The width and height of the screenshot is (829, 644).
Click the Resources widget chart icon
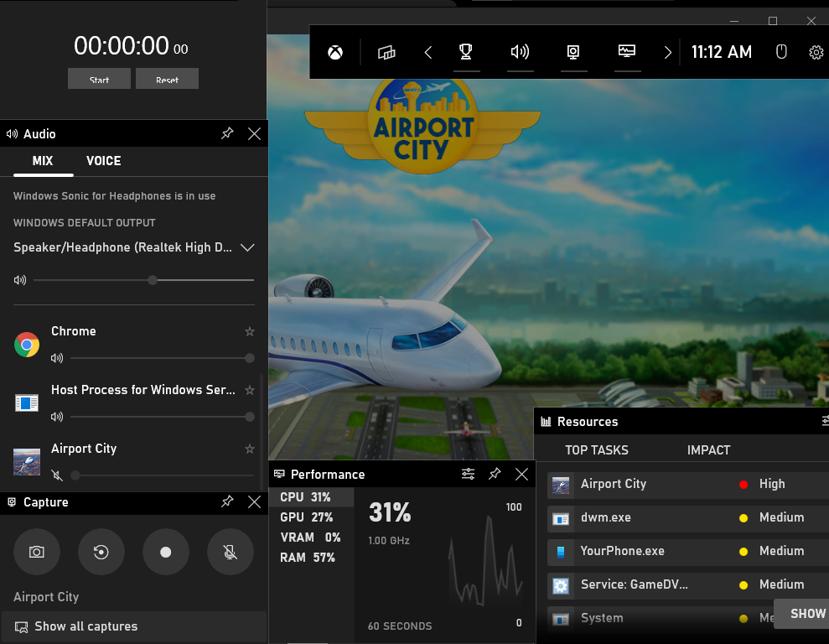coord(546,422)
